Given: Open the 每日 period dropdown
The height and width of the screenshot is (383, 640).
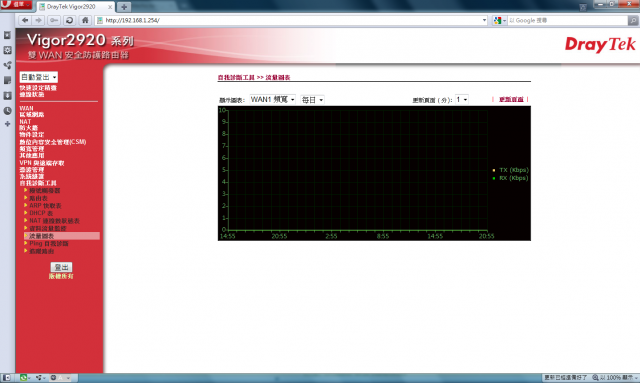Looking at the screenshot, I should pyautogui.click(x=312, y=100).
